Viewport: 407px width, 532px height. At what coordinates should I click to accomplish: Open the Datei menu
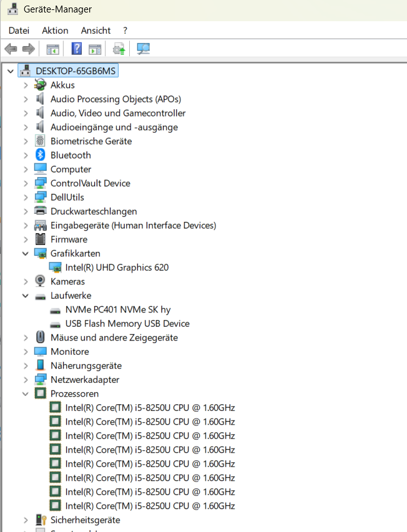19,31
